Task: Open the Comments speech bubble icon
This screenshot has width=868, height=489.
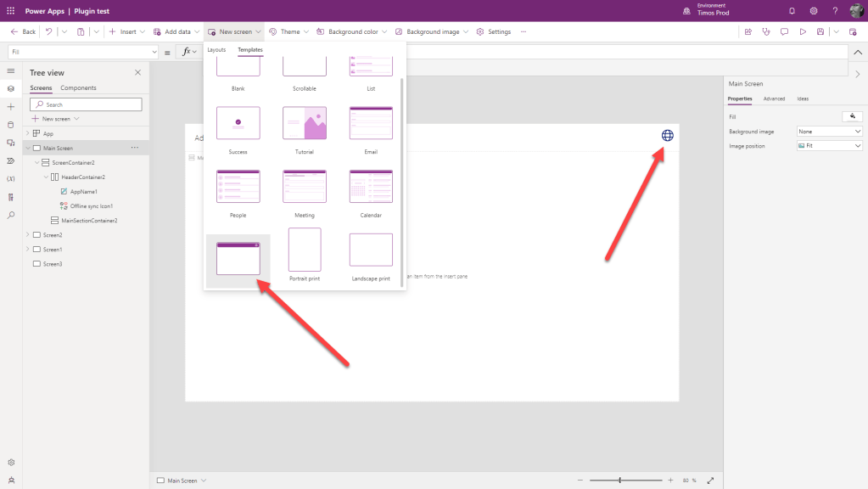Action: 783,31
